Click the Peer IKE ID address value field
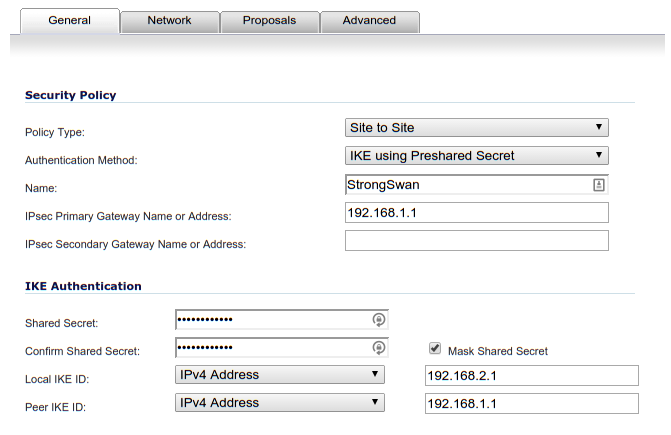Image resolution: width=671 pixels, height=435 pixels. [x=530, y=403]
